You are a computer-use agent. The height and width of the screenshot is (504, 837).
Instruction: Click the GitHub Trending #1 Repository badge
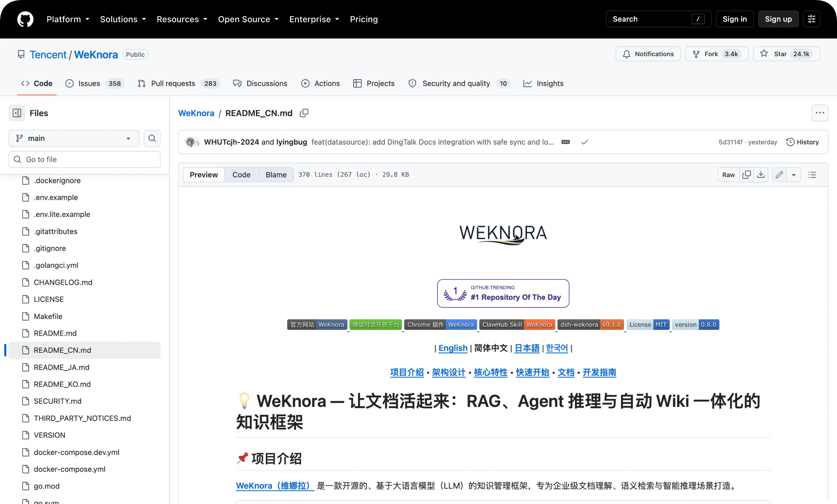point(503,293)
